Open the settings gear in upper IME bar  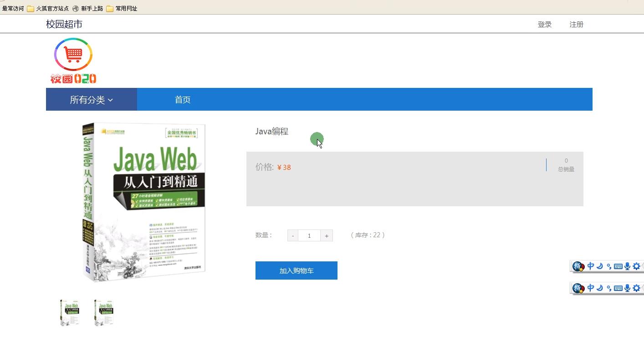coord(636,266)
